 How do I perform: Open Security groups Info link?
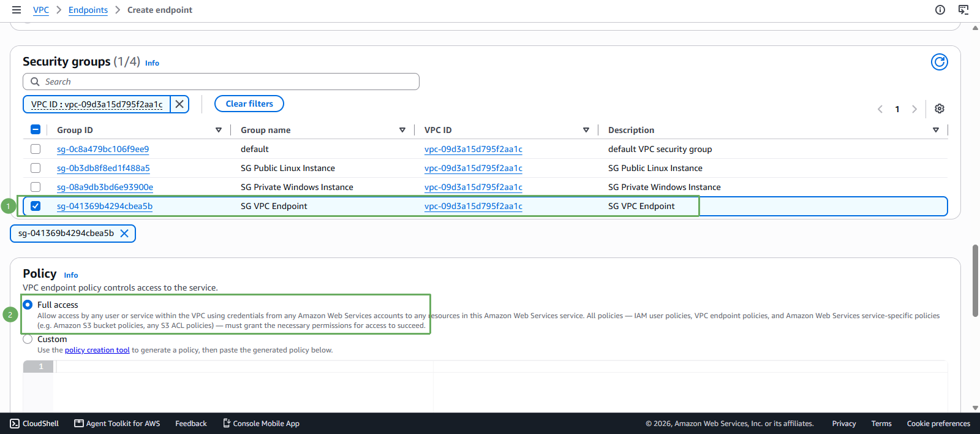[x=152, y=63]
